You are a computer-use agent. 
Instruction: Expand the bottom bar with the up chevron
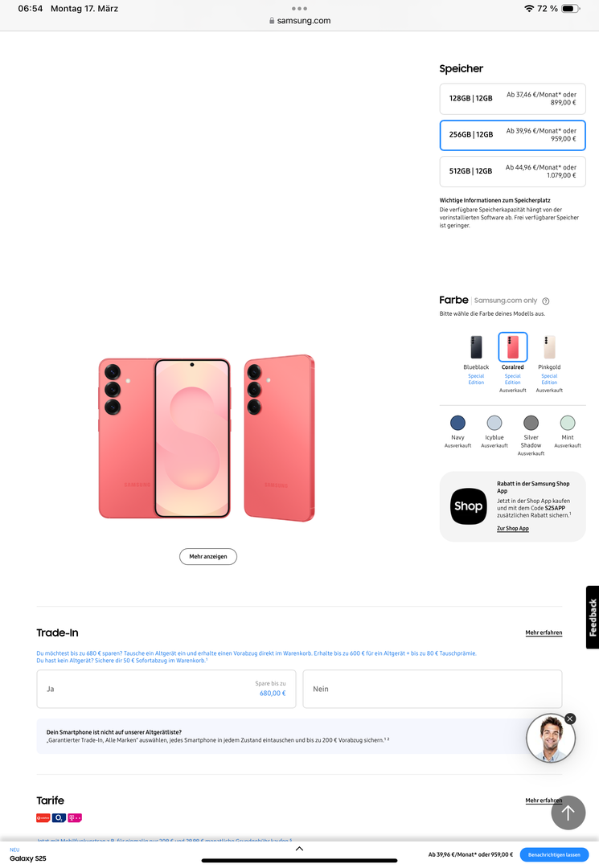point(299,849)
